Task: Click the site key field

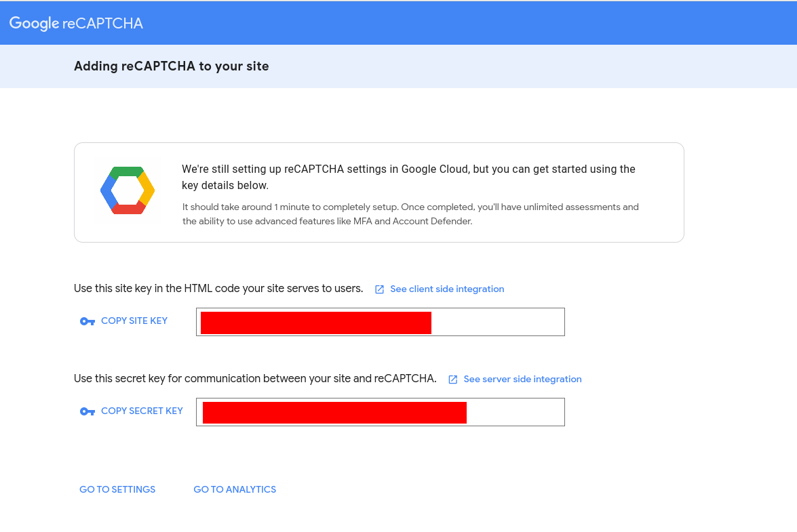Action: point(381,322)
